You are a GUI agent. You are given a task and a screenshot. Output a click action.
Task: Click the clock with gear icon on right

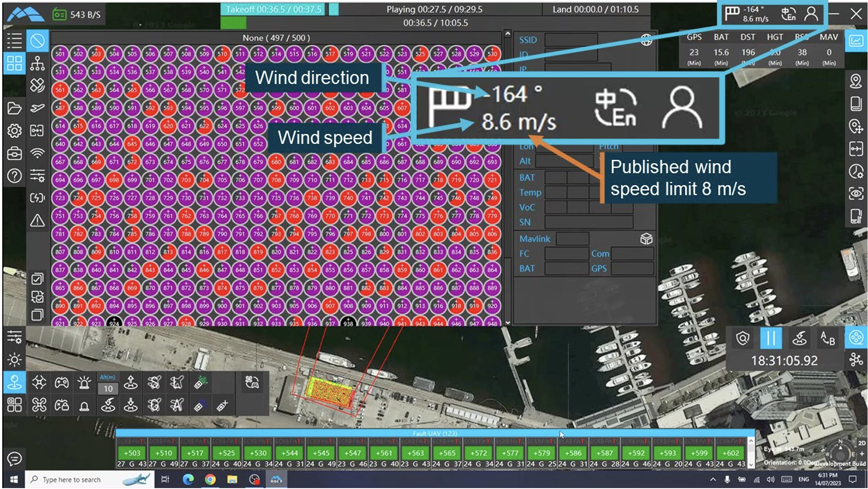[x=856, y=171]
